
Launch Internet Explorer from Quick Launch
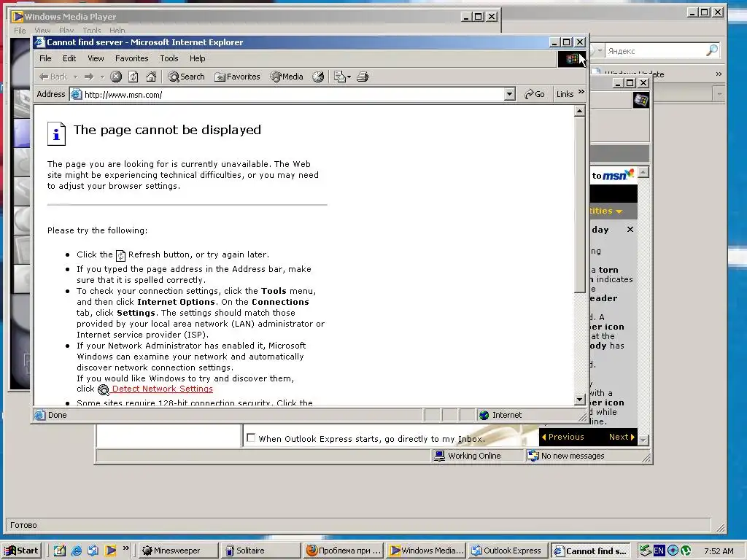(x=76, y=551)
